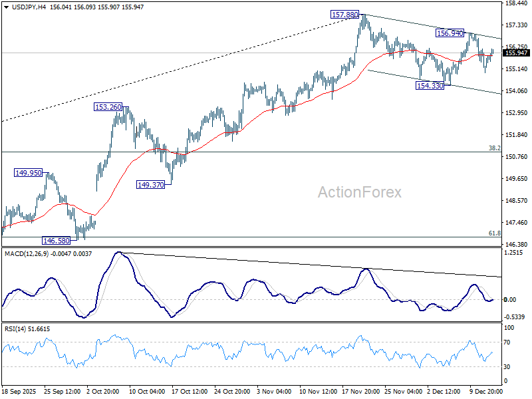Click the 3 Nov 04:00 time axis label
This screenshot has width=532, height=399.
(275, 391)
